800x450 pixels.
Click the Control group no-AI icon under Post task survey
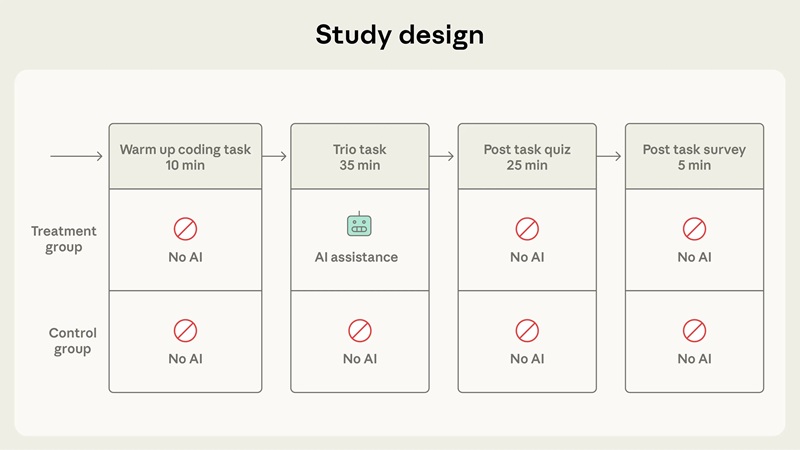pyautogui.click(x=694, y=331)
